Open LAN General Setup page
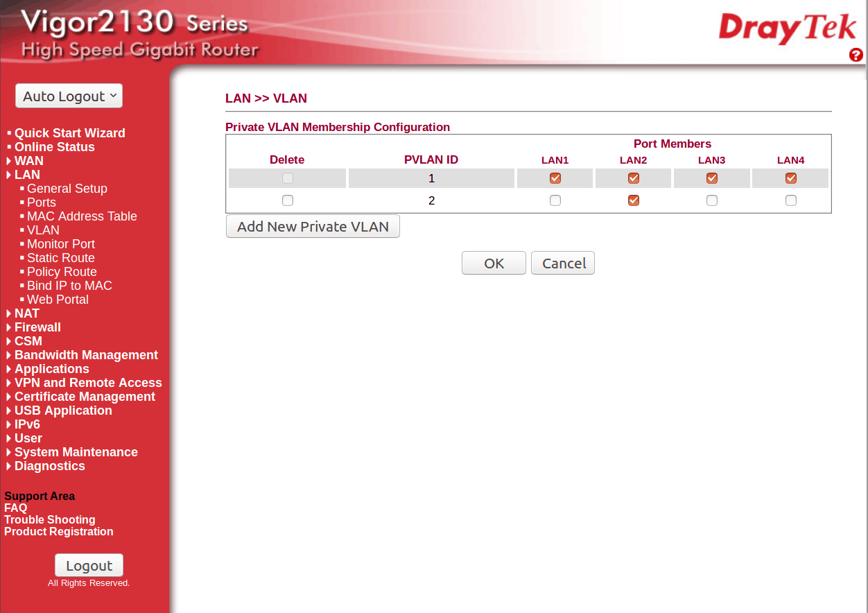Viewport: 868px width, 613px height. click(x=67, y=189)
